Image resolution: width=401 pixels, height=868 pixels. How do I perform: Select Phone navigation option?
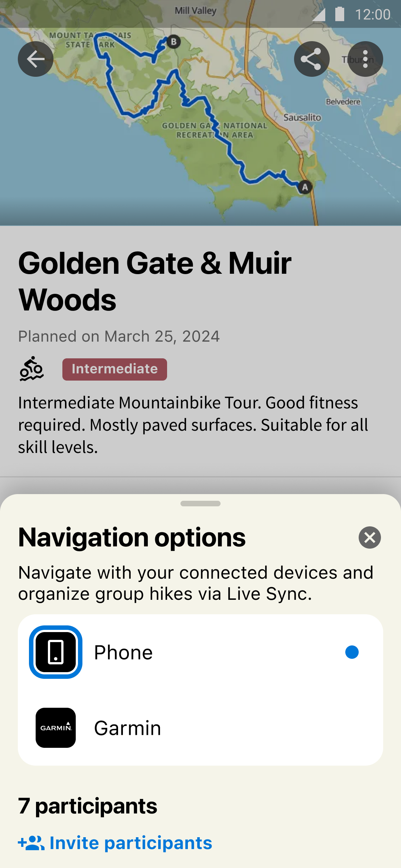200,652
